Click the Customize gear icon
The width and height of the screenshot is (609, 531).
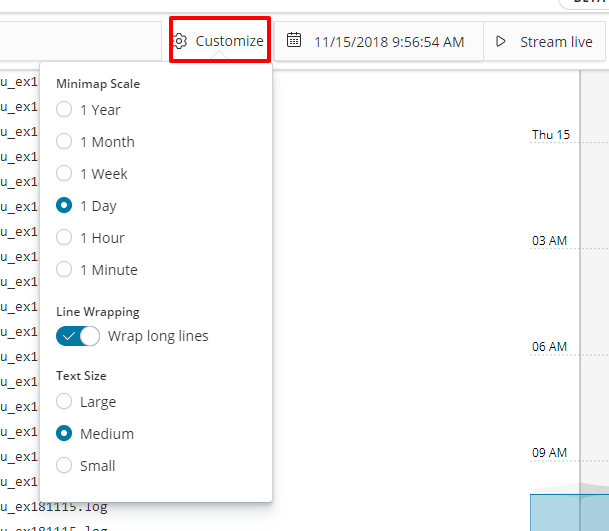(x=179, y=41)
